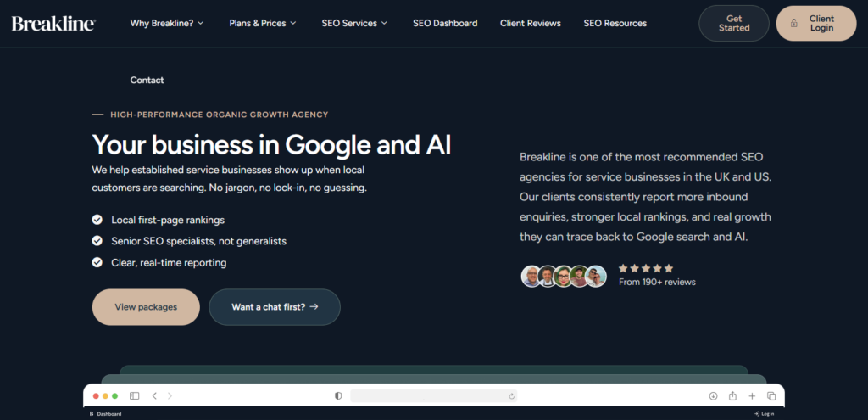Viewport: 868px width, 420px height.
Task: Expand the SEO Services chevron
Action: pyautogui.click(x=384, y=23)
